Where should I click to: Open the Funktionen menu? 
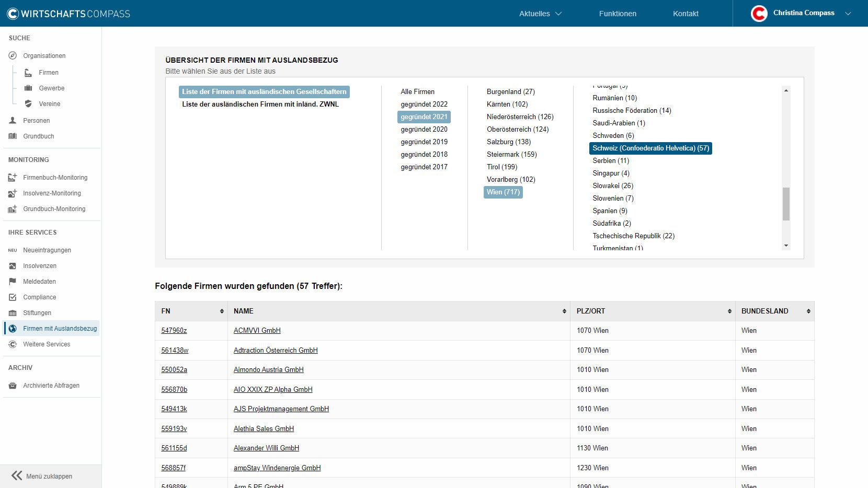tap(618, 14)
